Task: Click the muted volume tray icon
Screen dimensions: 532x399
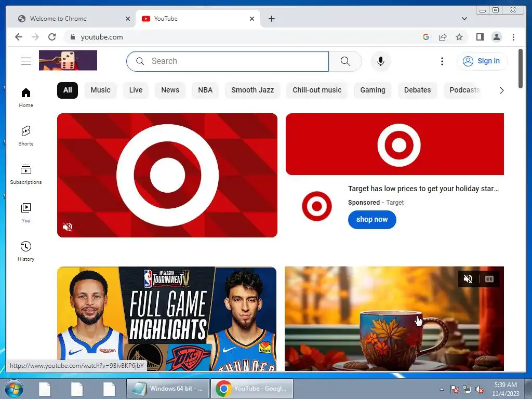Action: 479,390
